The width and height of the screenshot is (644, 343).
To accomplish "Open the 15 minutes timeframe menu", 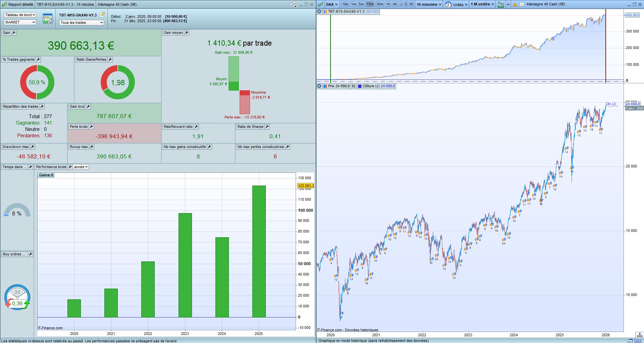I will pyautogui.click(x=429, y=4).
